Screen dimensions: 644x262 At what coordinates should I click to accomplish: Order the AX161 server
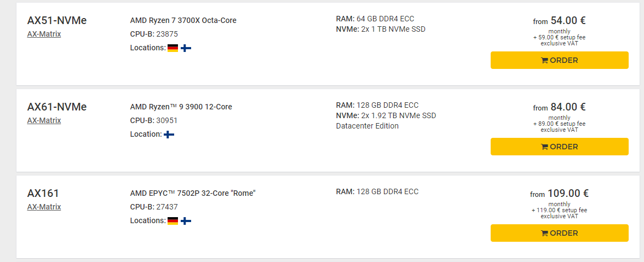(x=560, y=234)
